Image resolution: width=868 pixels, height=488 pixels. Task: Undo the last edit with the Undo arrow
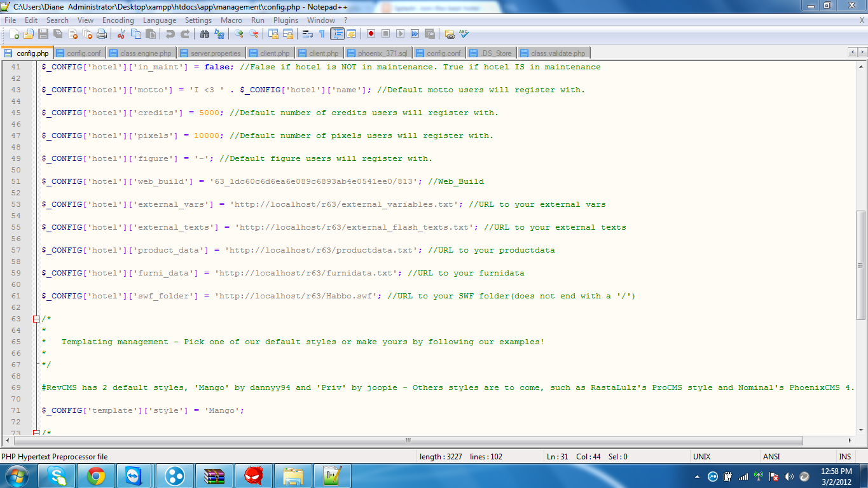(170, 34)
